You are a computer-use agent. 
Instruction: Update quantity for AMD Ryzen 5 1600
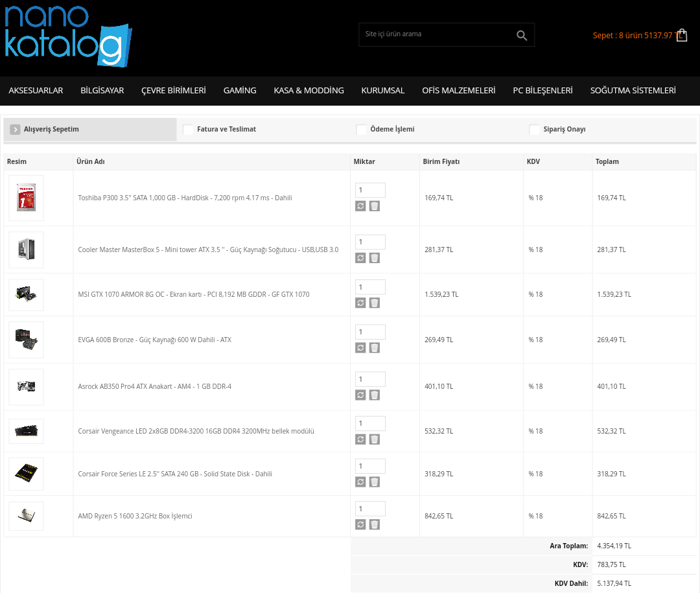pos(360,524)
